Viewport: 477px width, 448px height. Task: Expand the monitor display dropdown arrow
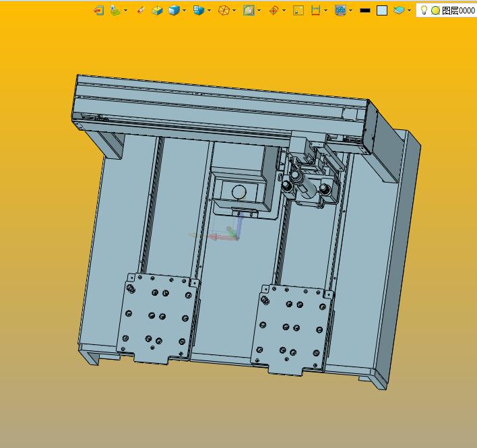tap(351, 11)
